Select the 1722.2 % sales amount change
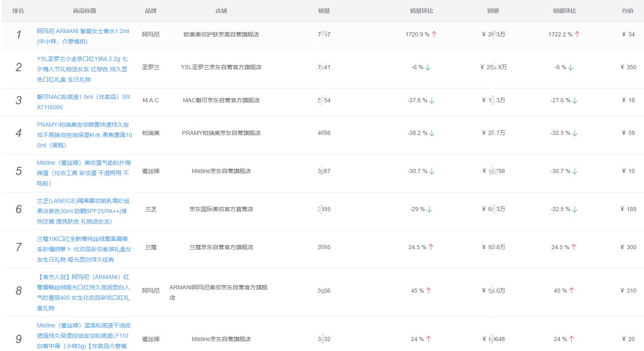644x351 pixels. point(560,34)
